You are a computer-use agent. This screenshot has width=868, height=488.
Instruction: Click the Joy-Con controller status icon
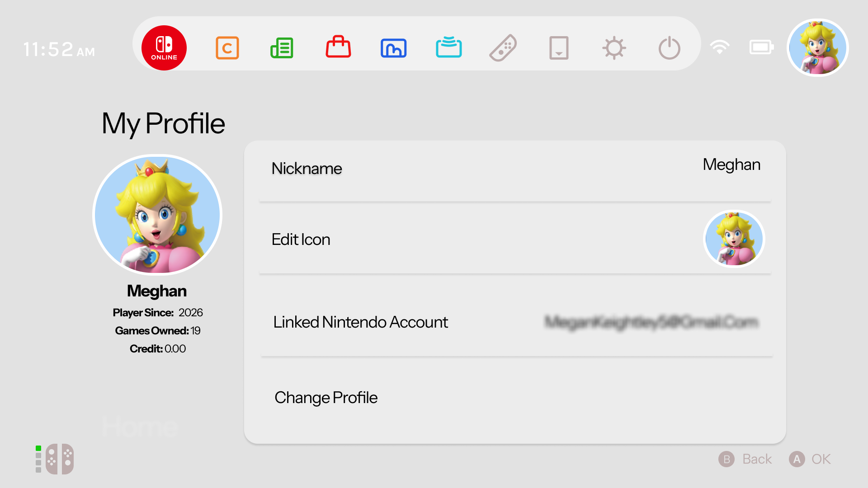tap(55, 459)
